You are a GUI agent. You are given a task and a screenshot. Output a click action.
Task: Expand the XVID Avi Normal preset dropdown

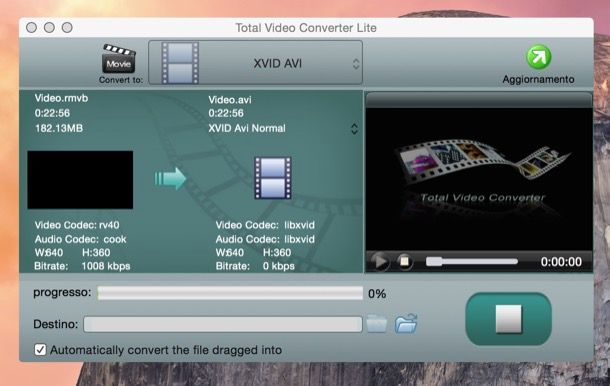(x=354, y=129)
